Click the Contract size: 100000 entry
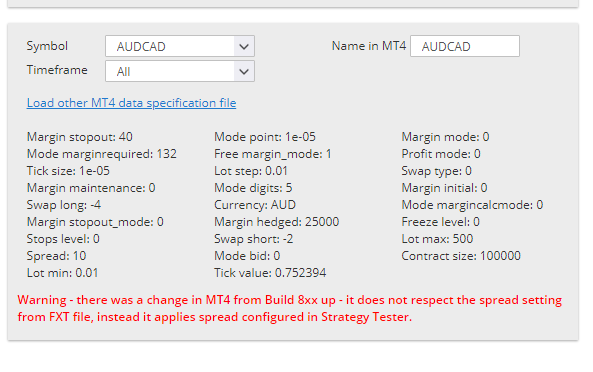The height and width of the screenshot is (372, 593). point(461,256)
